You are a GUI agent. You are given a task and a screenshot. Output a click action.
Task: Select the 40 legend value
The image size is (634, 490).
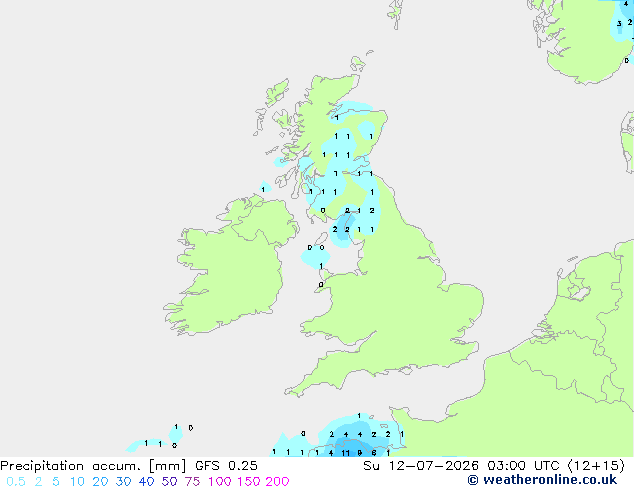click(x=146, y=482)
